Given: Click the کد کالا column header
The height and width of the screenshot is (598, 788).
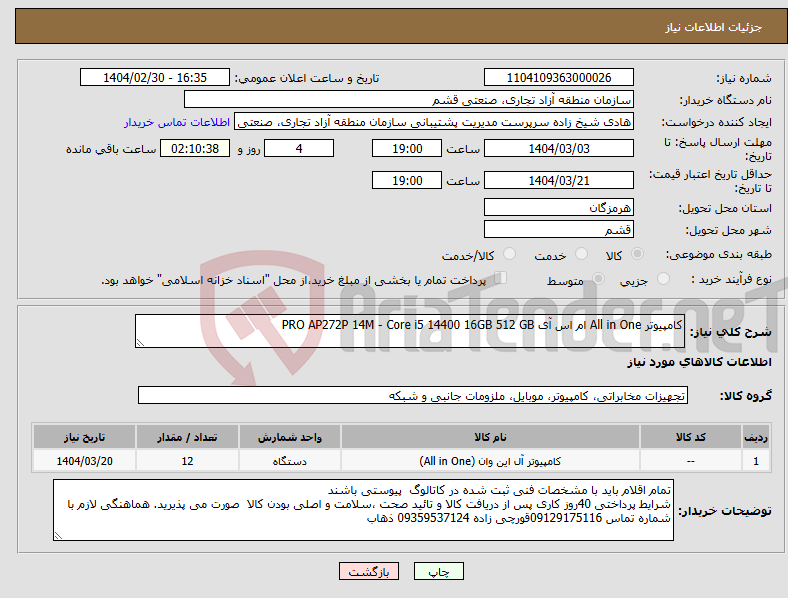Looking at the screenshot, I should (x=691, y=437).
